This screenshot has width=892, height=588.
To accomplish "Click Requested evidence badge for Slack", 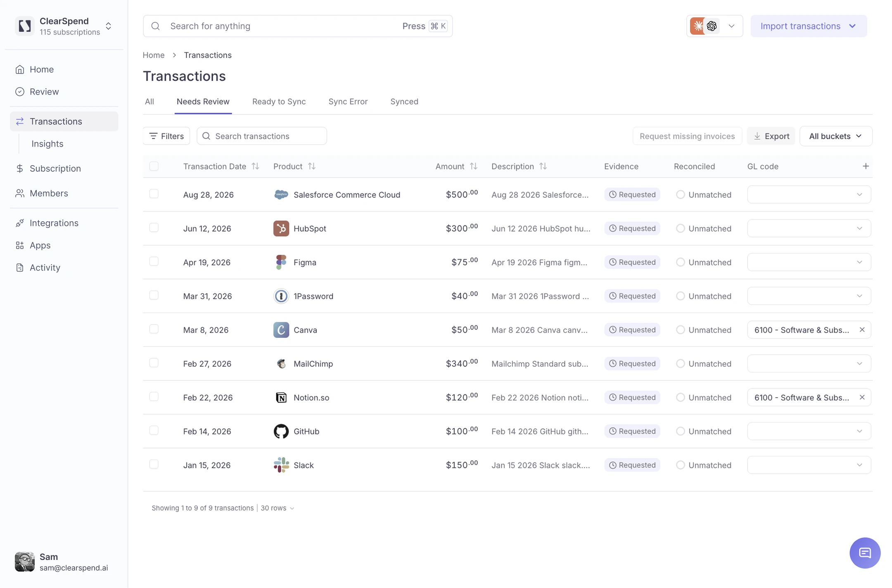I will pos(632,465).
